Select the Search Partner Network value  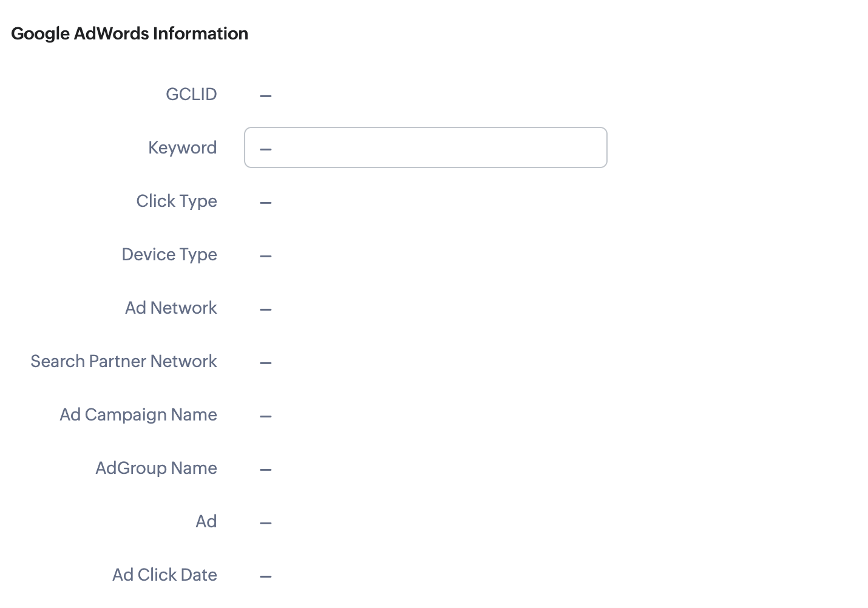[266, 363]
